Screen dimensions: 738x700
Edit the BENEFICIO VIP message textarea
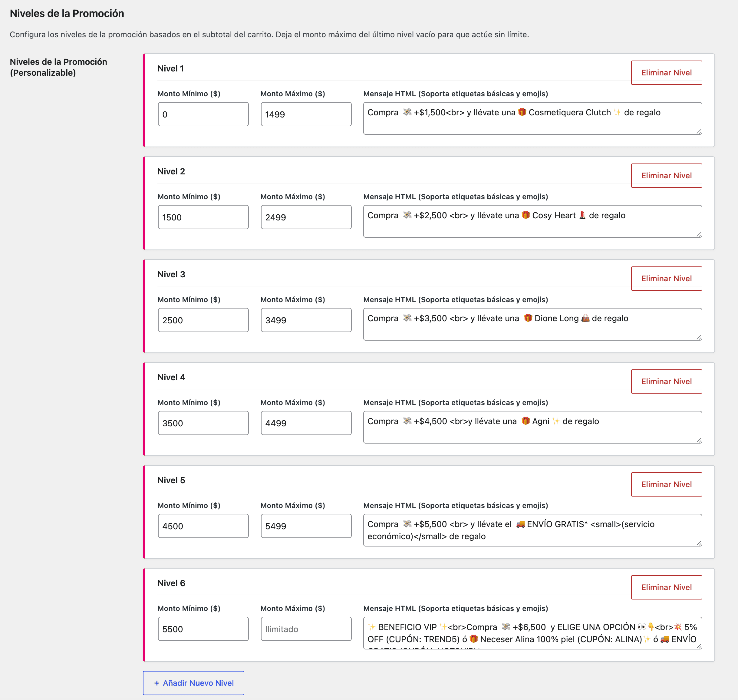coord(532,633)
